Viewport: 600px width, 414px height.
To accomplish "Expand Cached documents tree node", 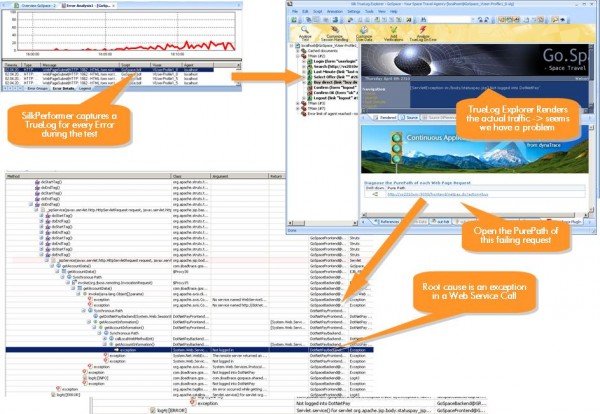I will (298, 51).
